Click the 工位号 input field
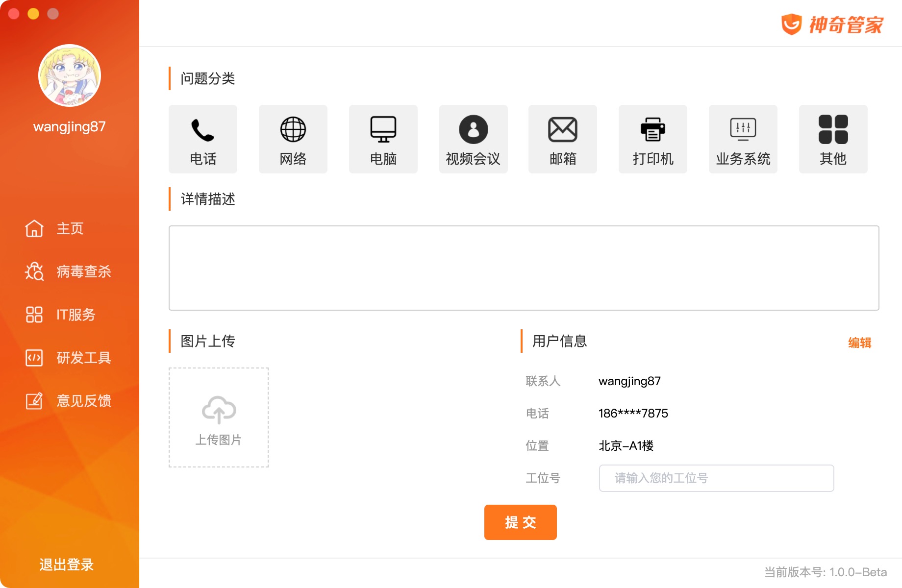This screenshot has height=588, width=902. point(716,478)
